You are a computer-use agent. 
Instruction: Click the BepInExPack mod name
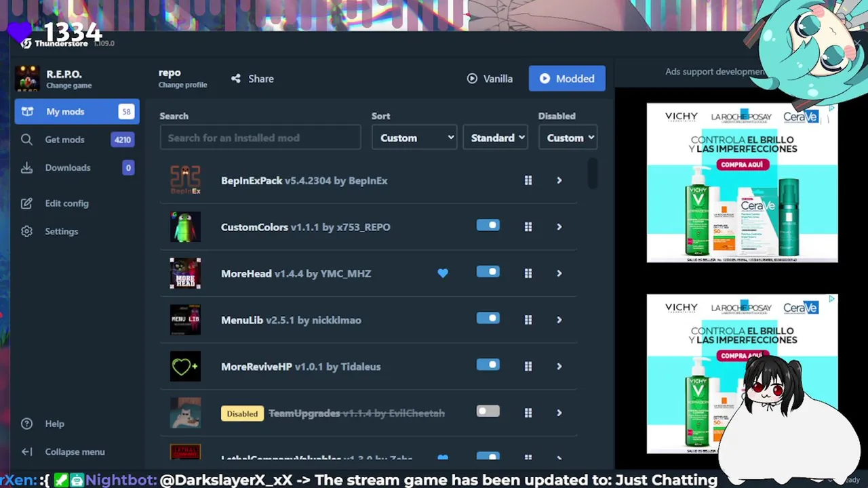(x=252, y=180)
